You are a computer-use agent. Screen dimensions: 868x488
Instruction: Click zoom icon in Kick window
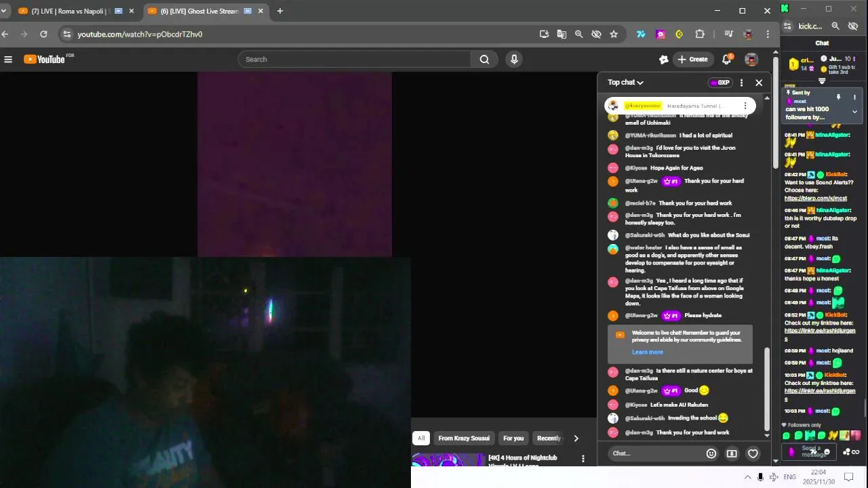(835, 26)
